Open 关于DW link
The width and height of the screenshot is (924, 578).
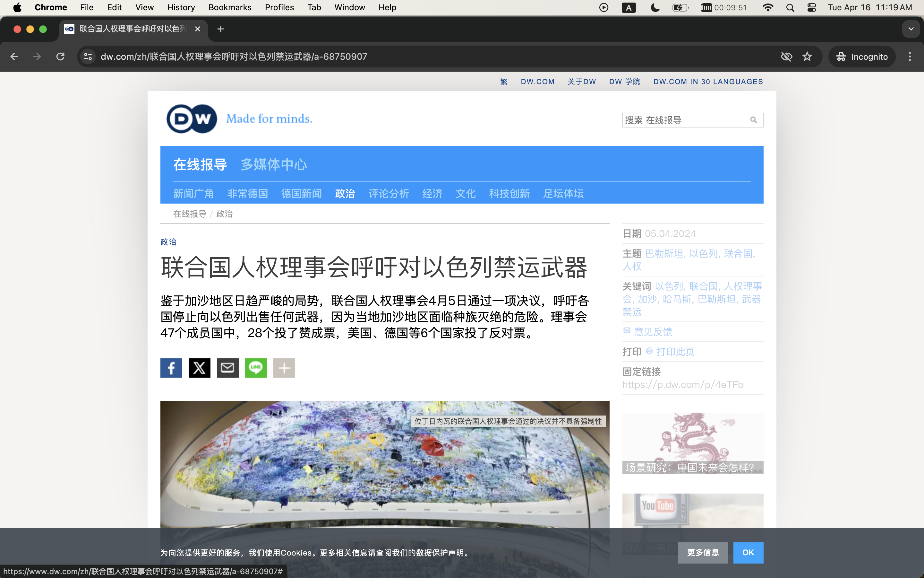[581, 82]
